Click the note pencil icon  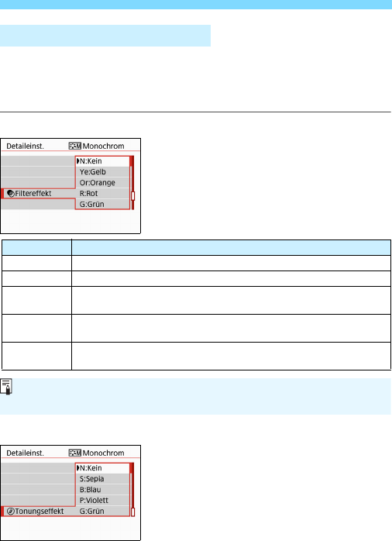coord(6,387)
